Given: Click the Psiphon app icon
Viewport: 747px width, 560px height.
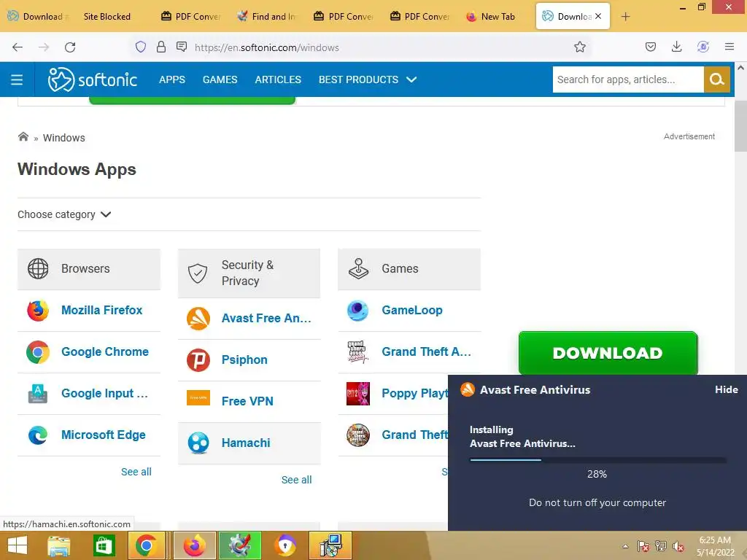Looking at the screenshot, I should click(x=198, y=360).
